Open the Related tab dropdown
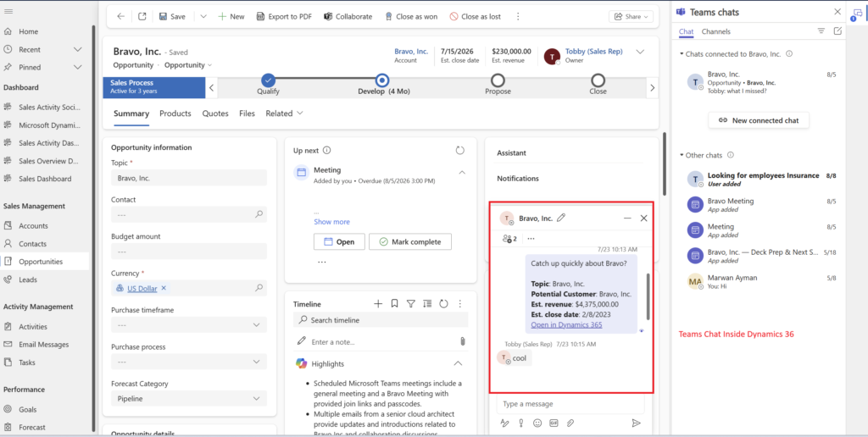Viewport: 868px width, 437px height. tap(285, 113)
